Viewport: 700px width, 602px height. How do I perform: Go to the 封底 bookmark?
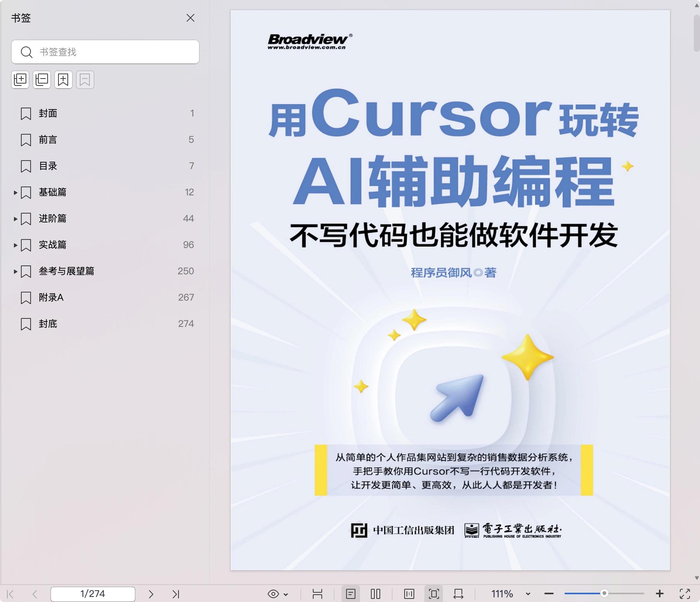point(48,324)
